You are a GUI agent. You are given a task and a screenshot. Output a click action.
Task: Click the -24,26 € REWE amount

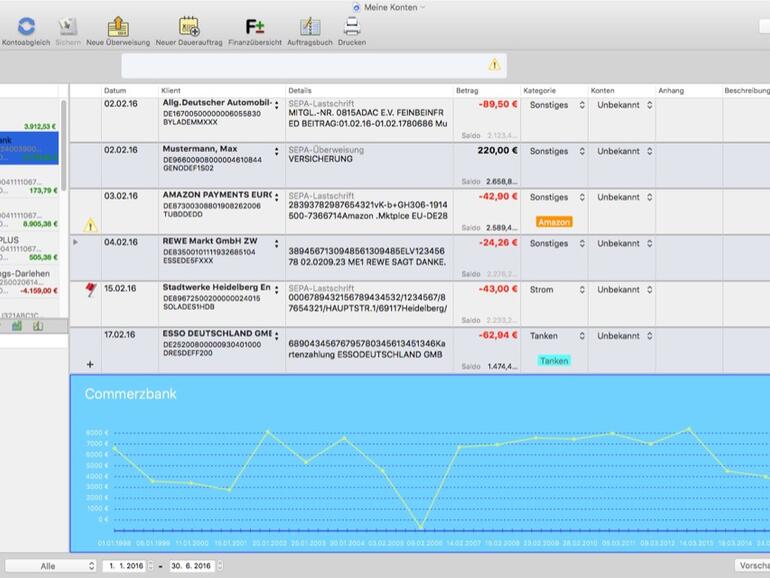498,243
